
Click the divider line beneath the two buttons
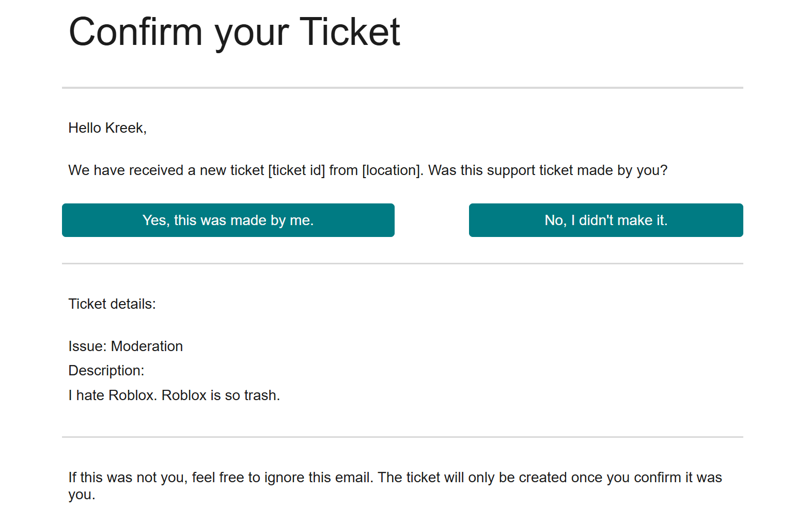click(402, 263)
